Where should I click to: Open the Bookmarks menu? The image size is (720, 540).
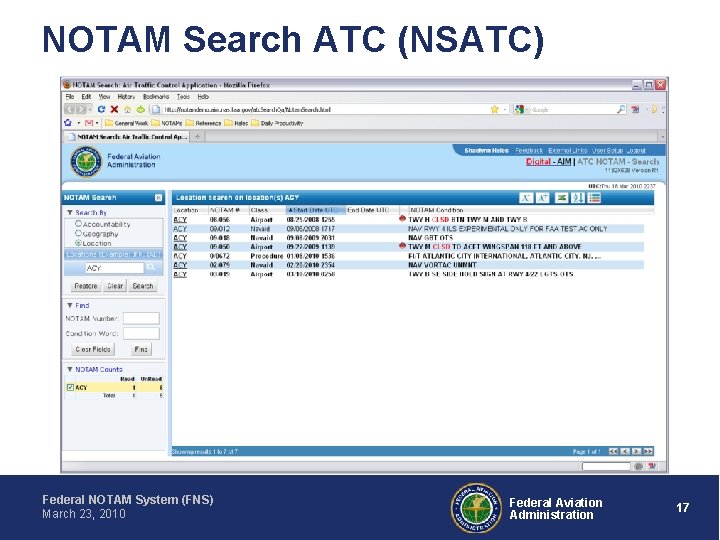point(156,97)
